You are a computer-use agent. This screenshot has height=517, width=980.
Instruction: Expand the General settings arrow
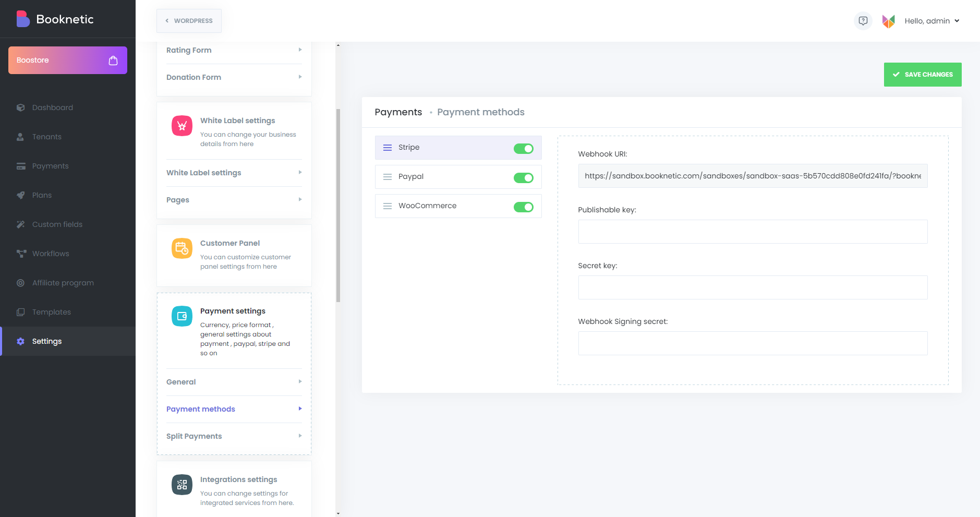300,381
